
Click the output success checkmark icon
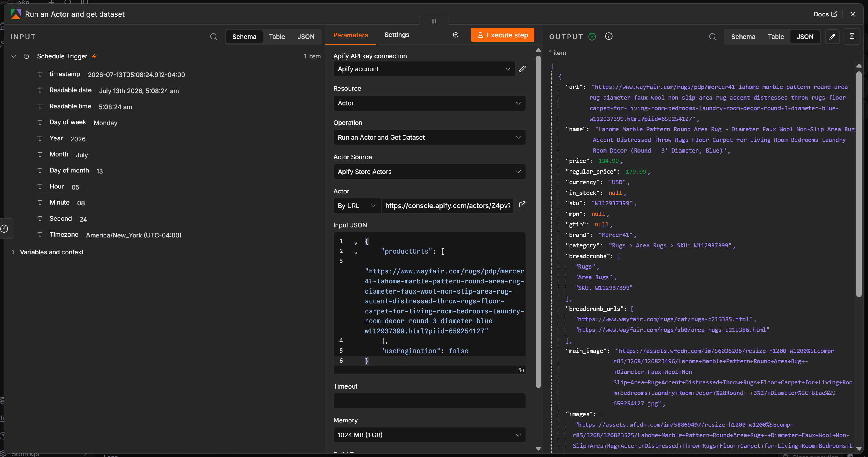592,37
